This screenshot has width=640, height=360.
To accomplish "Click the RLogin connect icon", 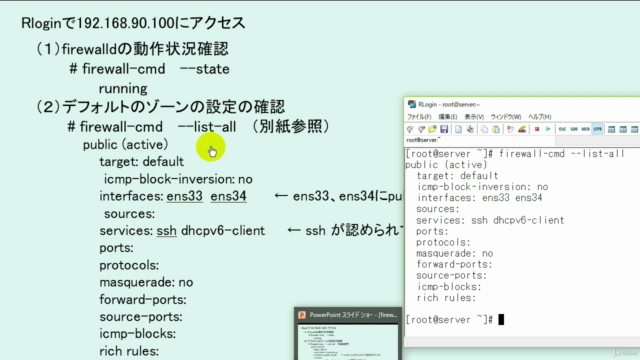I will (410, 129).
